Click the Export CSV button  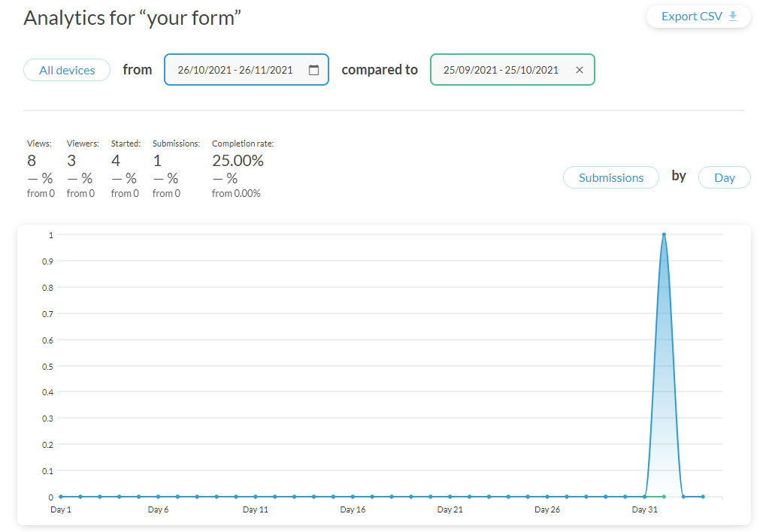698,16
